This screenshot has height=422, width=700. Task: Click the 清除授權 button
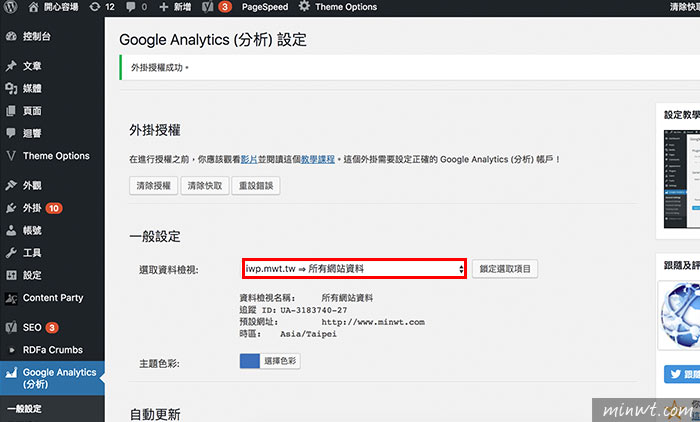(x=154, y=186)
